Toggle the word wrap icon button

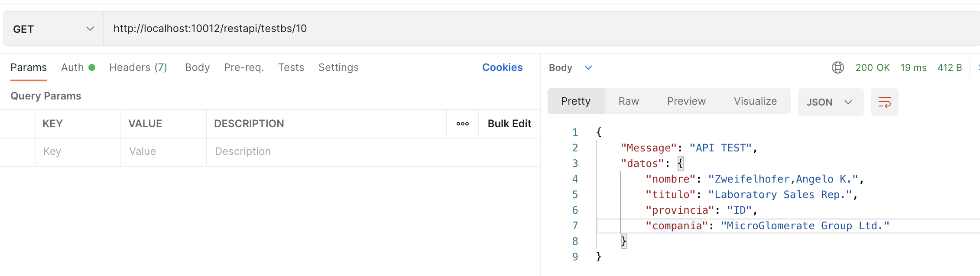point(884,102)
